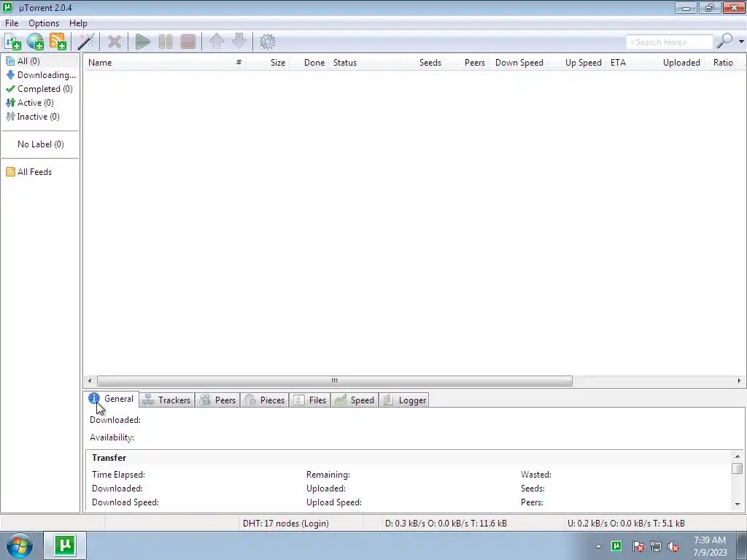Click the green Start torrent icon

click(142, 42)
